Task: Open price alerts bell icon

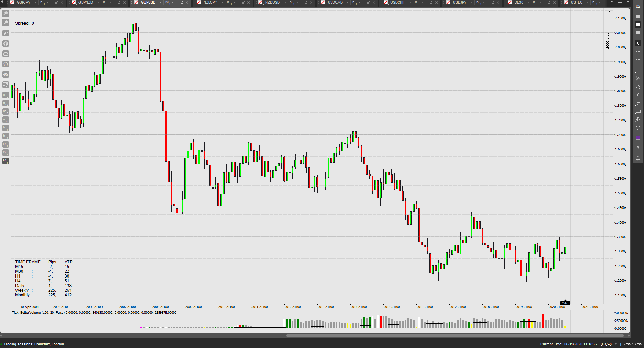Action: coord(638,158)
